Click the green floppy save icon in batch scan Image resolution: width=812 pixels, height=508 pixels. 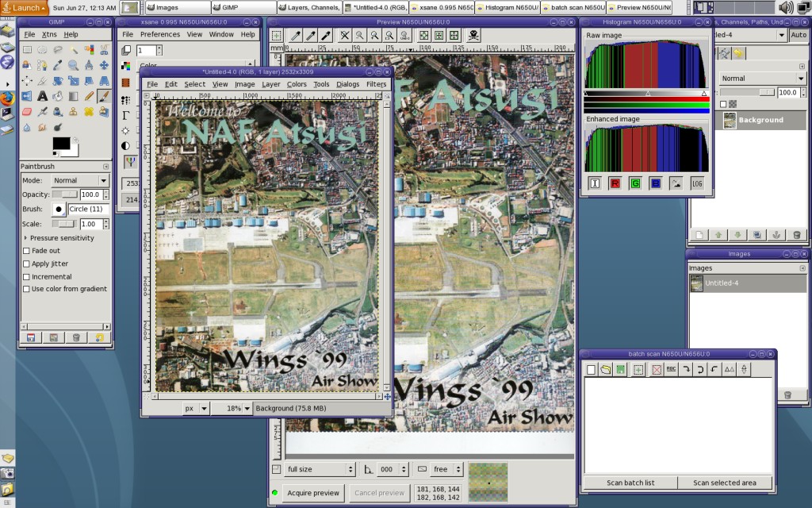[620, 370]
